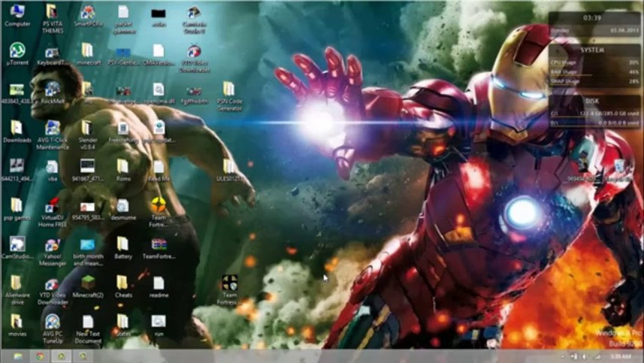Open the PS VITA THEMES folder

click(52, 19)
